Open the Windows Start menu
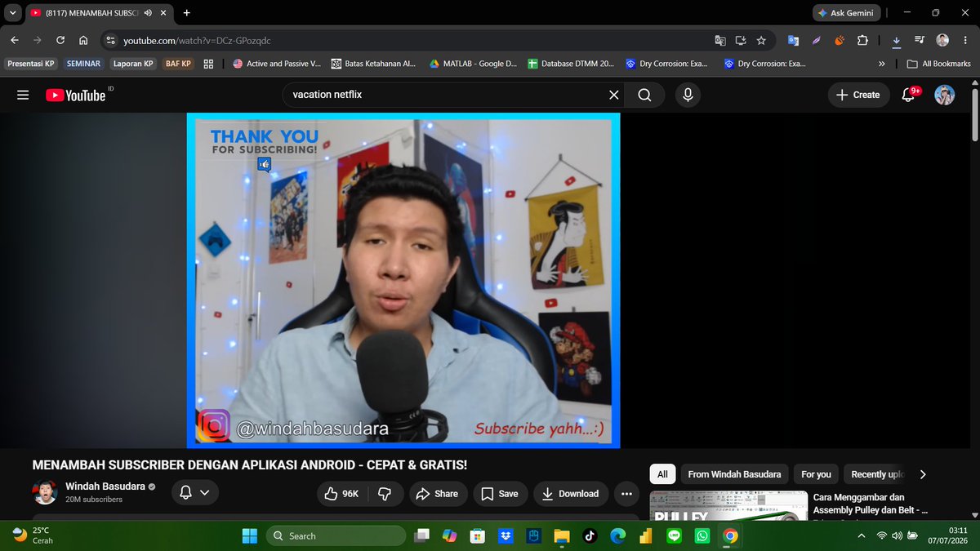980x551 pixels. coord(249,536)
